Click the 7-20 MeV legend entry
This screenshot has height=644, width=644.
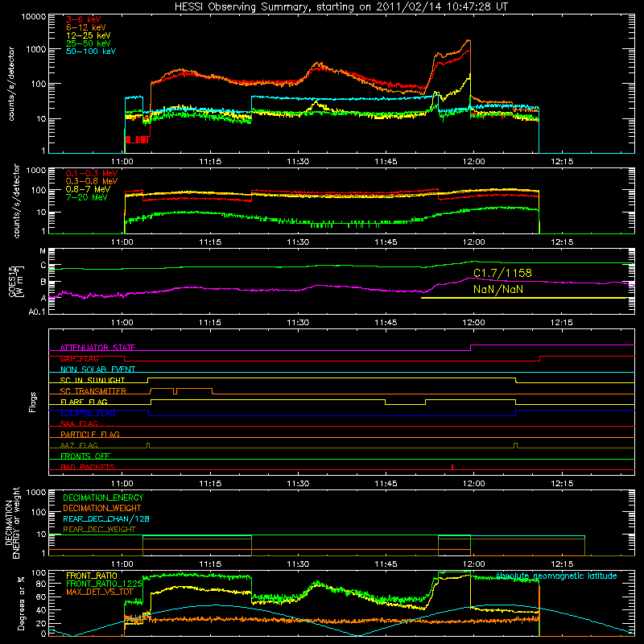(86, 197)
